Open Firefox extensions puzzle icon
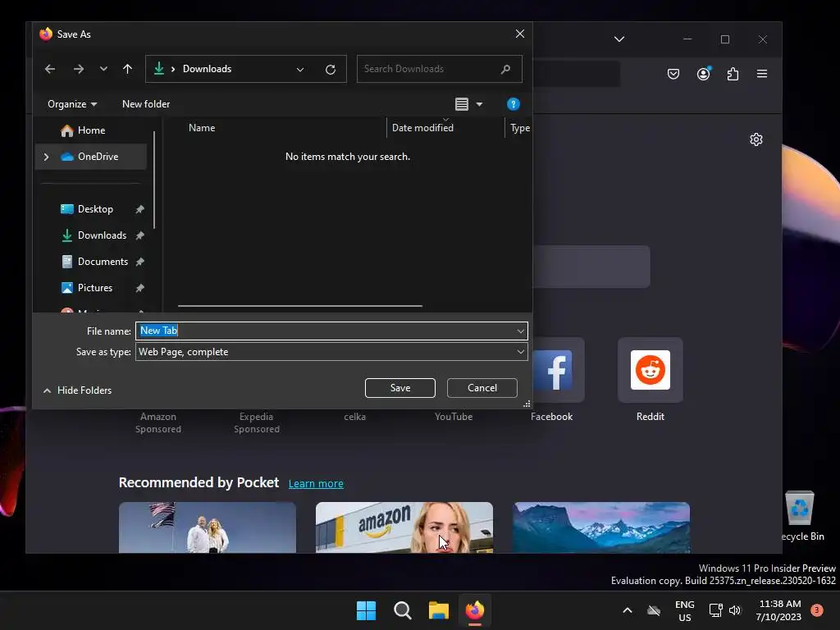Viewport: 840px width, 630px height. (x=733, y=74)
